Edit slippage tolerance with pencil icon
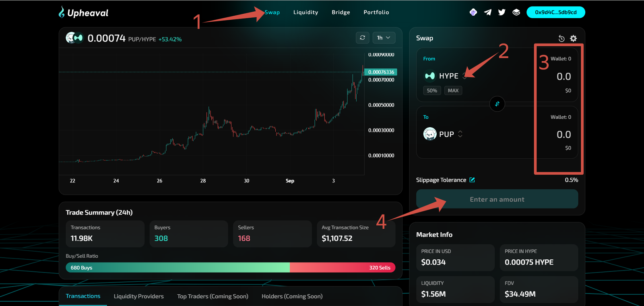The height and width of the screenshot is (306, 644). pyautogui.click(x=472, y=180)
